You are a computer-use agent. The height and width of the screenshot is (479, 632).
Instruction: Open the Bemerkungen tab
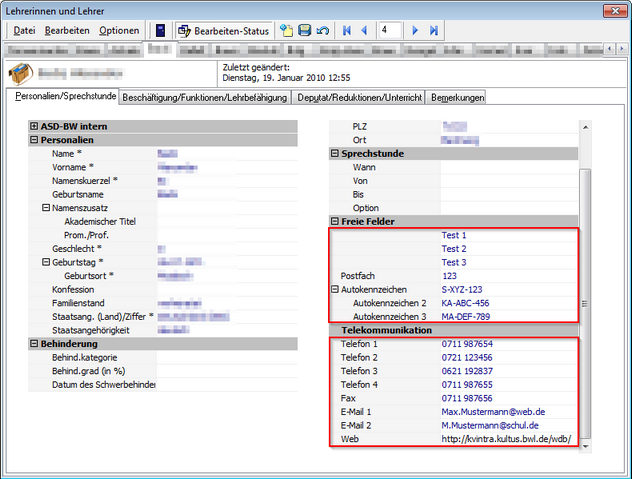pos(457,98)
